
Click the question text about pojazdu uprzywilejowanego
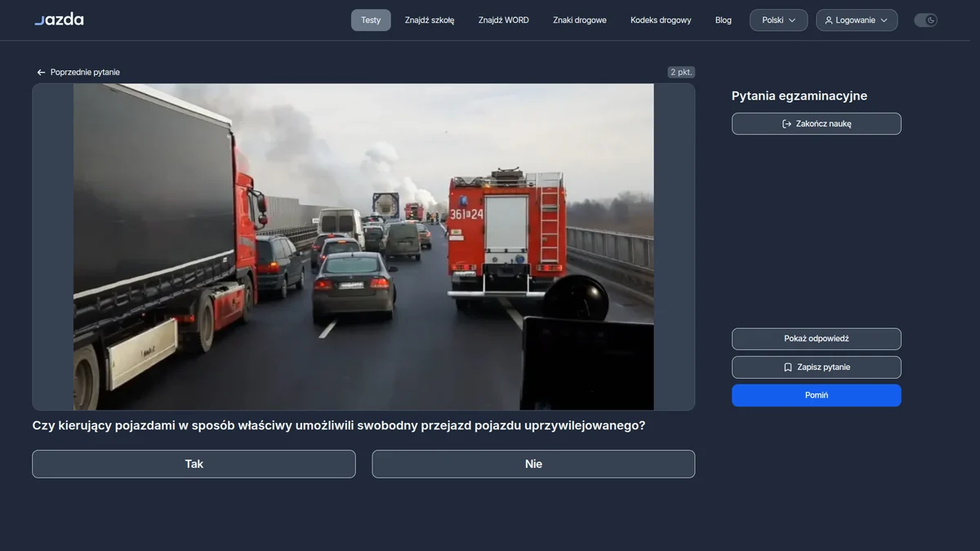(339, 425)
